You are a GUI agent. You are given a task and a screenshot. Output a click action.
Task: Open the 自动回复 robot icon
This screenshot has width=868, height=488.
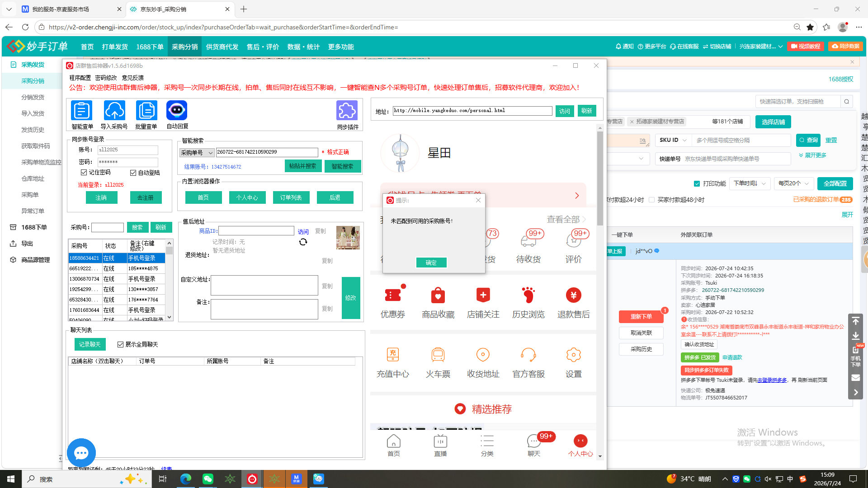coord(177,111)
